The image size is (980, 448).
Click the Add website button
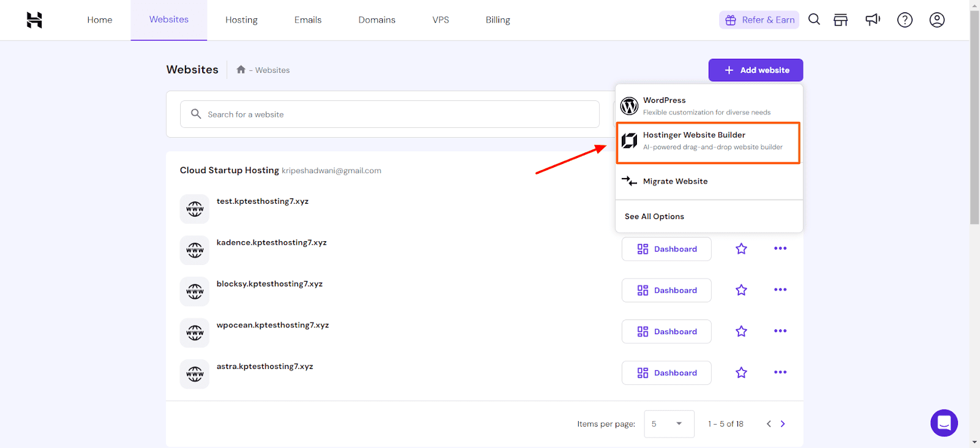[755, 70]
